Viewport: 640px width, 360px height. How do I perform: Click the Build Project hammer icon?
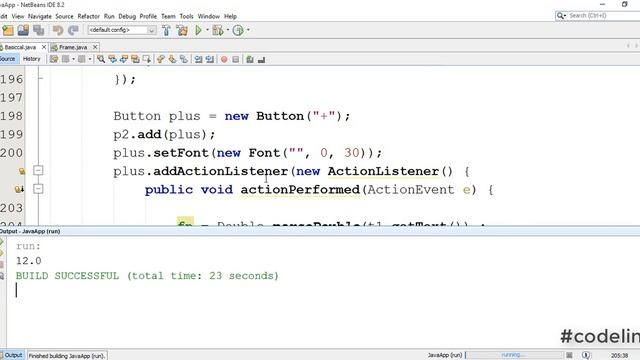click(167, 30)
